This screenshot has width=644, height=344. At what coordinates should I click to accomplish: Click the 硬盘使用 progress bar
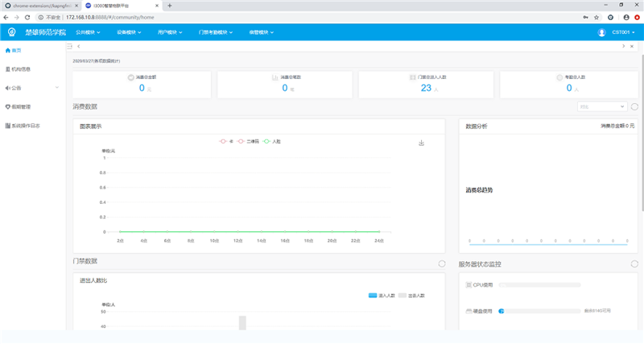point(539,311)
